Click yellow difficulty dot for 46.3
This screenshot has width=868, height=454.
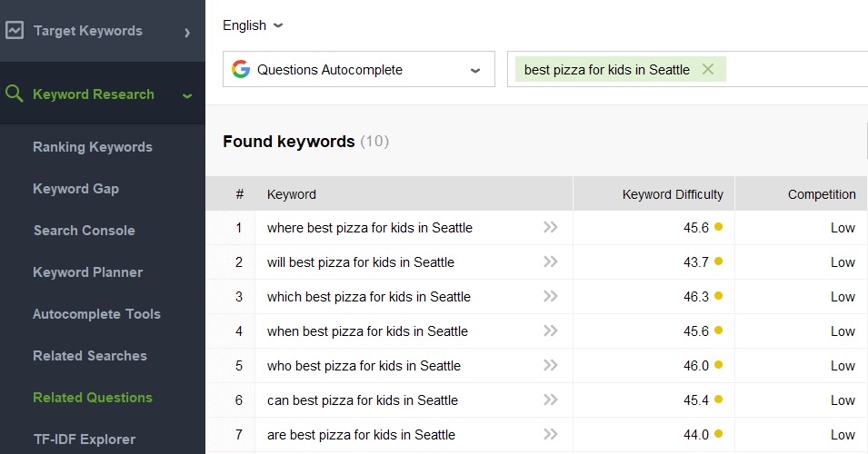(718, 297)
